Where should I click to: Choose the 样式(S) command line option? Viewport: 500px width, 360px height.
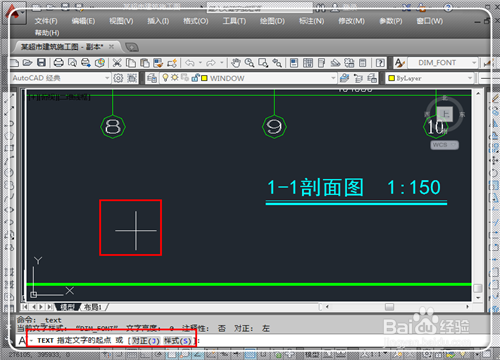[178, 341]
